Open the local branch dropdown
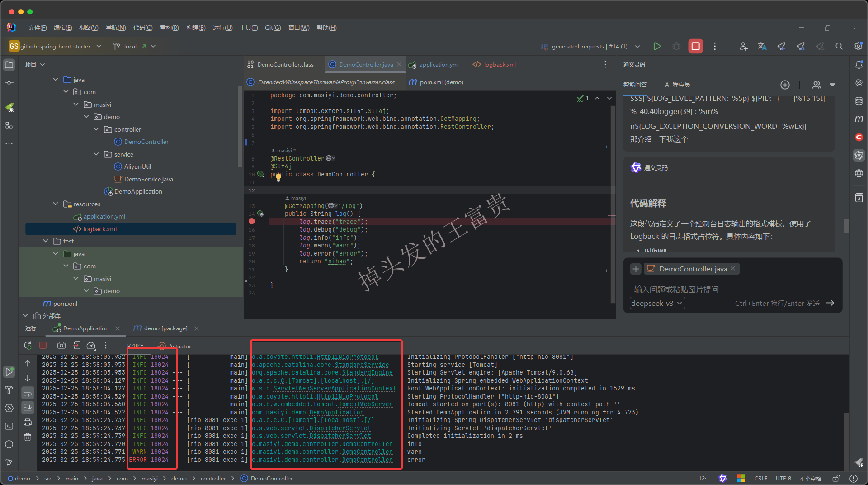 pos(134,46)
